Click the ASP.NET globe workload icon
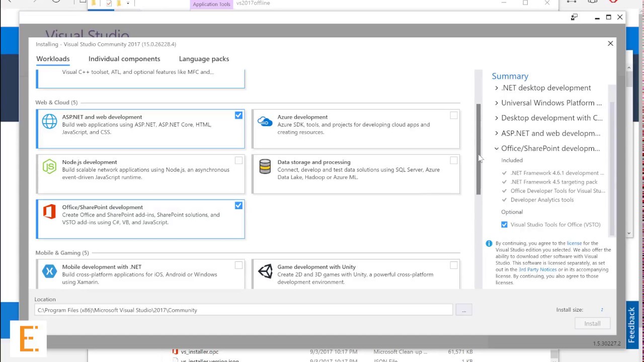644x362 pixels. point(49,121)
